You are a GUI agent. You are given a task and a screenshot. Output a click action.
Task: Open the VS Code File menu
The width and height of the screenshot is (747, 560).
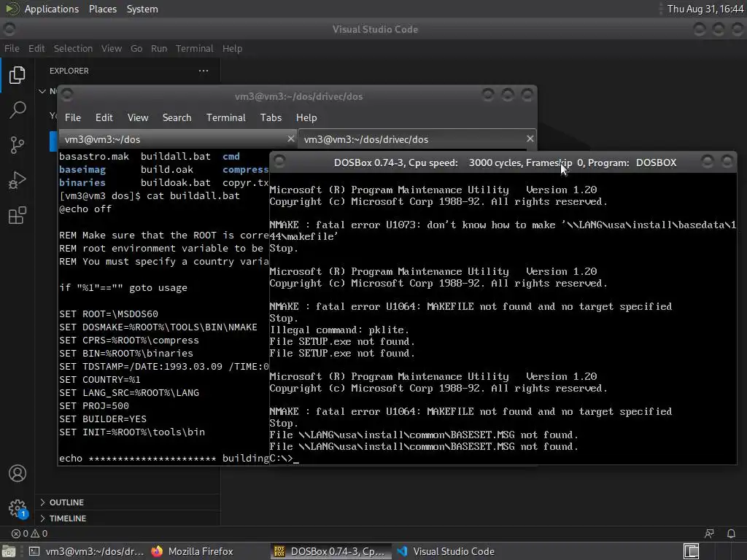click(x=12, y=49)
